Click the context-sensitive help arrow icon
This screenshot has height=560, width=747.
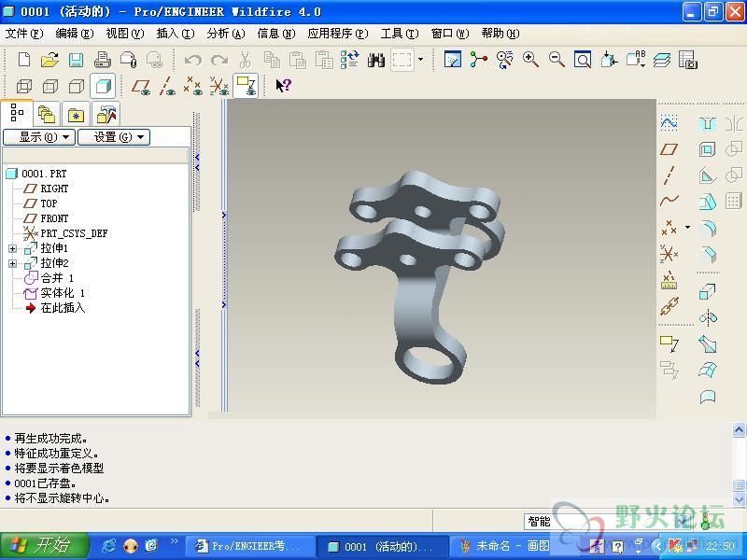click(x=283, y=86)
